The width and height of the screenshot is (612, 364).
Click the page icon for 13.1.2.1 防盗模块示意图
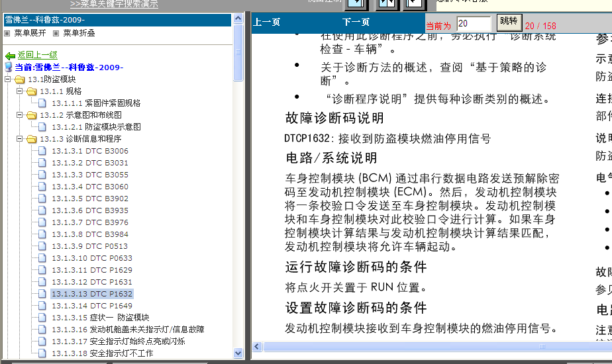42,127
